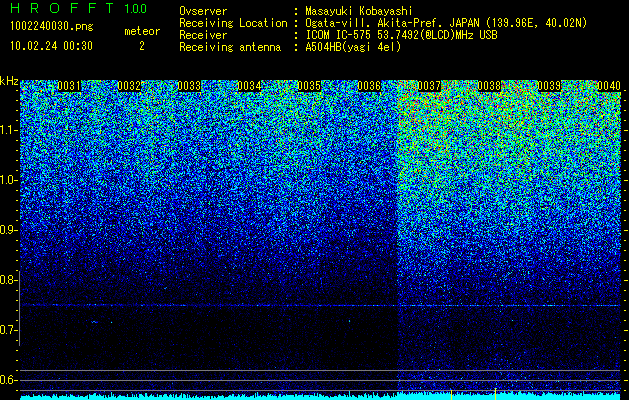This screenshot has width=629, height=400.
Task: Click the 0040 time marker
Action: [609, 86]
